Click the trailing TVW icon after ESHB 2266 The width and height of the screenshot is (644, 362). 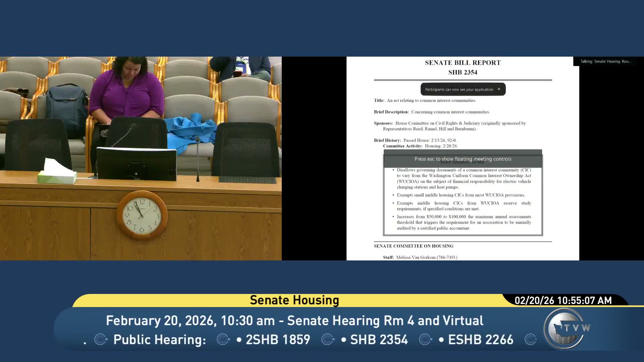click(530, 340)
